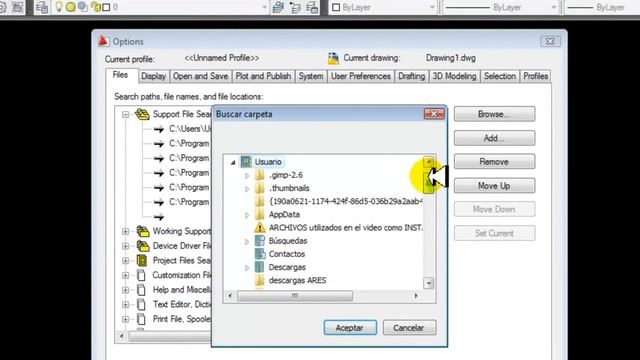Collapse the Support File Search Path node
Image resolution: width=640 pixels, height=360 pixels.
click(126, 115)
